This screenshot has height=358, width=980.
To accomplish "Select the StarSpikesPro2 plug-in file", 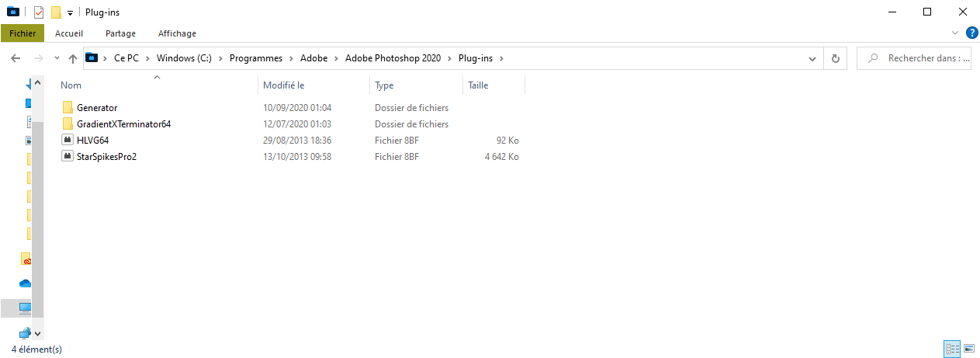I will click(x=107, y=157).
